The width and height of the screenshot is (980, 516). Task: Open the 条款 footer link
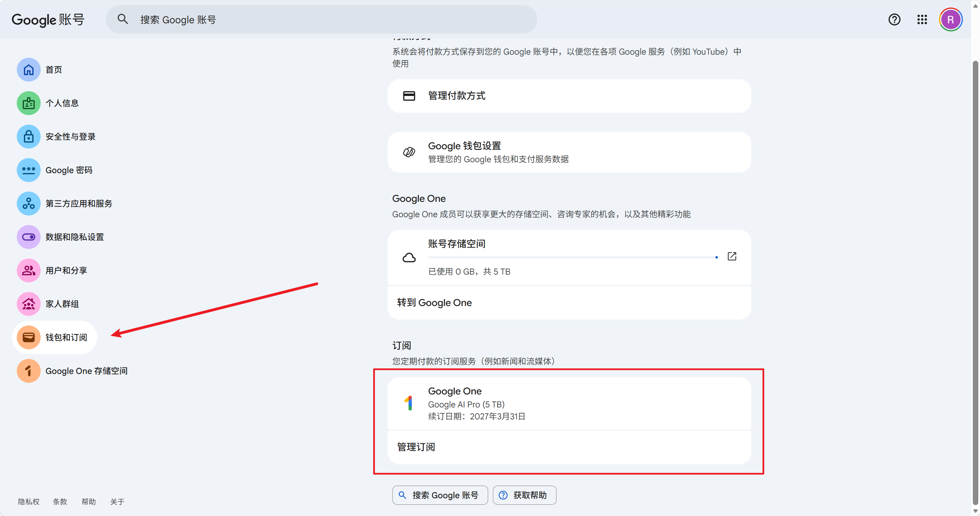pyautogui.click(x=60, y=502)
